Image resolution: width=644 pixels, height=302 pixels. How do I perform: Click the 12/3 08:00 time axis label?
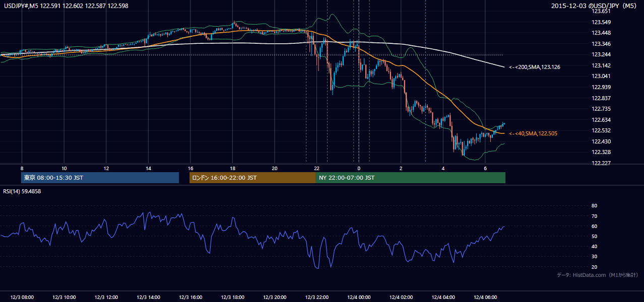[22, 297]
